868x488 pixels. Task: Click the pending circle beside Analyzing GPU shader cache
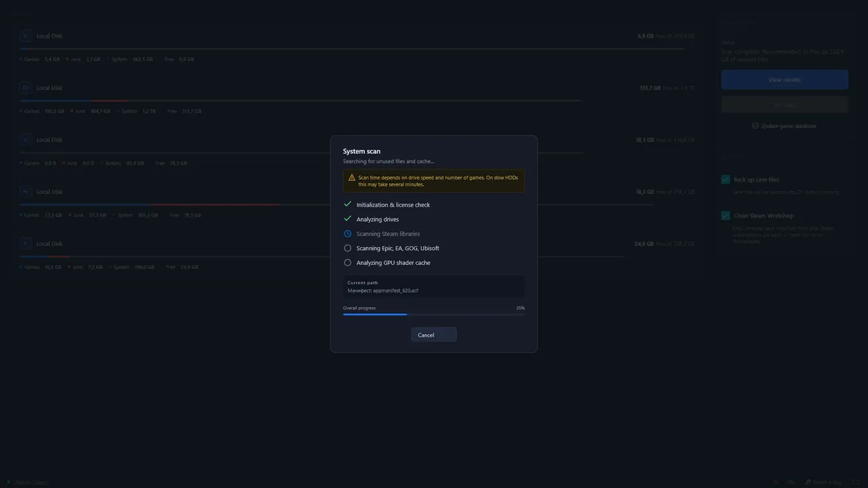click(x=347, y=262)
